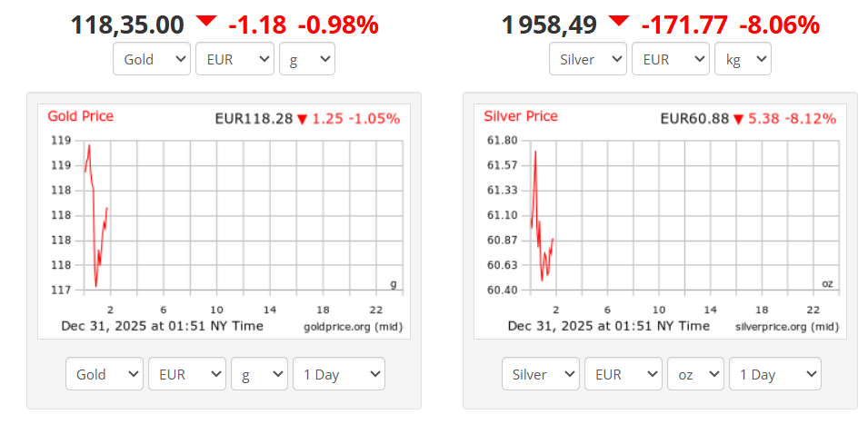The image size is (868, 424).
Task: Click the large red down arrow beside 118,35.00
Action: (206, 20)
